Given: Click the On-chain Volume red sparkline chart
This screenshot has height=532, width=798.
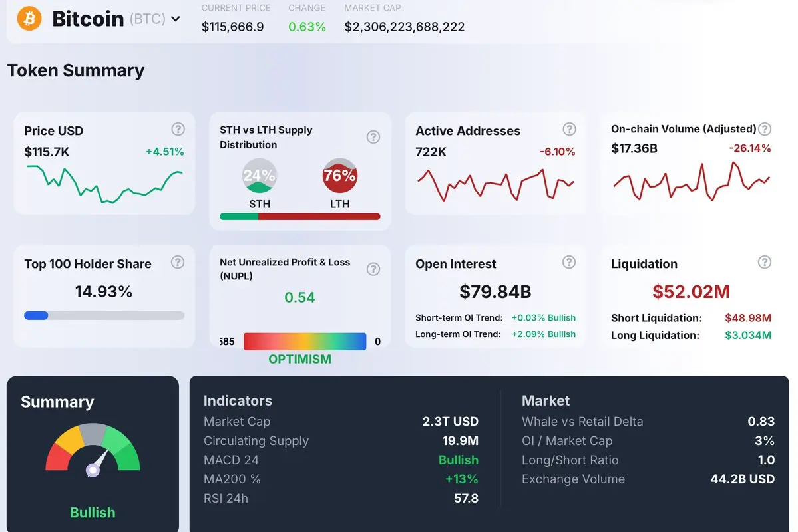Looking at the screenshot, I should [x=691, y=181].
